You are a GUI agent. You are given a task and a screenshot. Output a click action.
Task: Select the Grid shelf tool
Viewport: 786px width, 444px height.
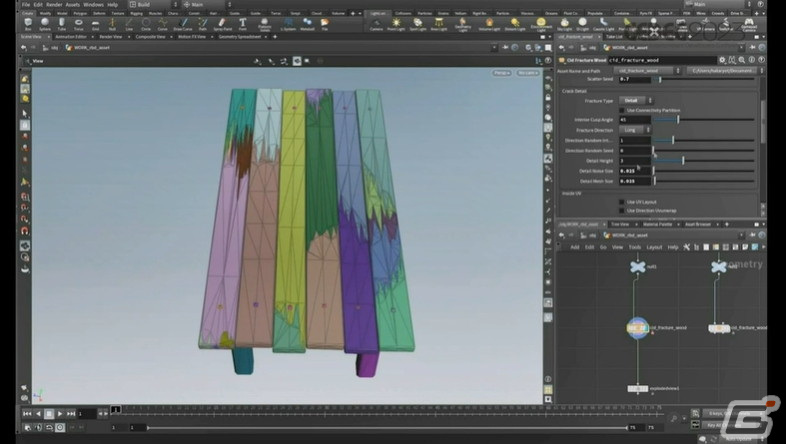[x=95, y=24]
